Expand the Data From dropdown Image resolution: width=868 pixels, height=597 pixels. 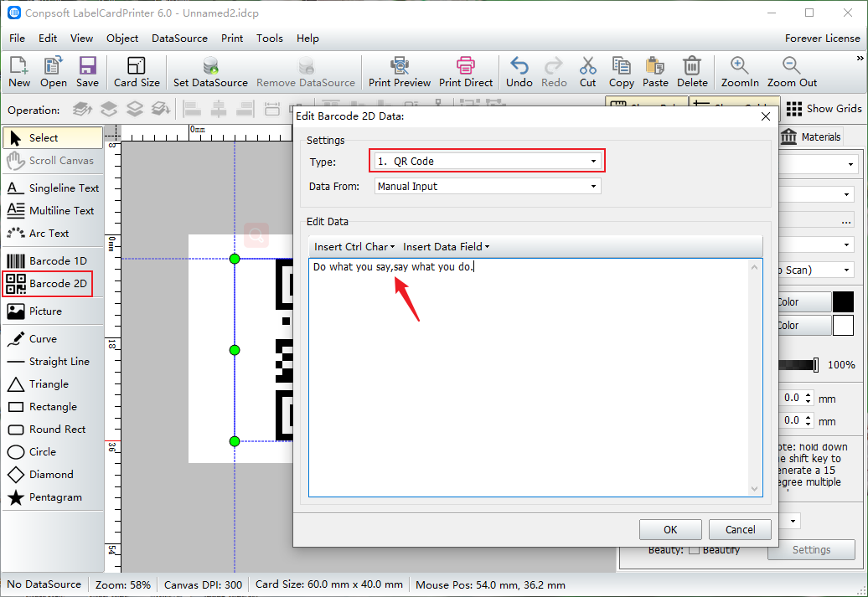coord(593,187)
